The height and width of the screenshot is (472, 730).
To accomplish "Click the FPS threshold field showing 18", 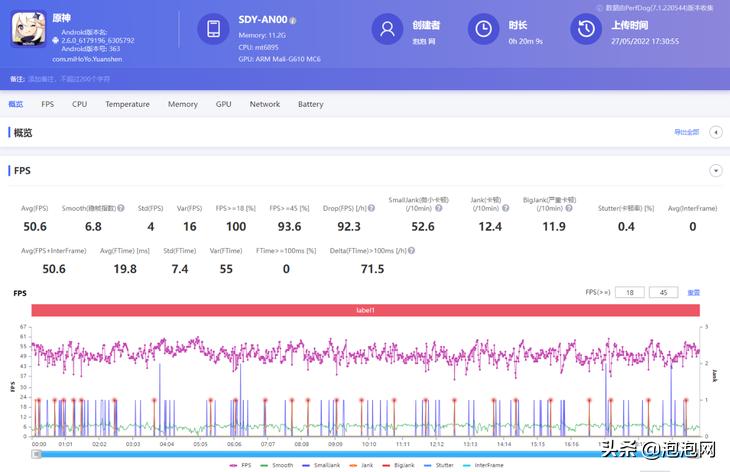I will coord(630,292).
